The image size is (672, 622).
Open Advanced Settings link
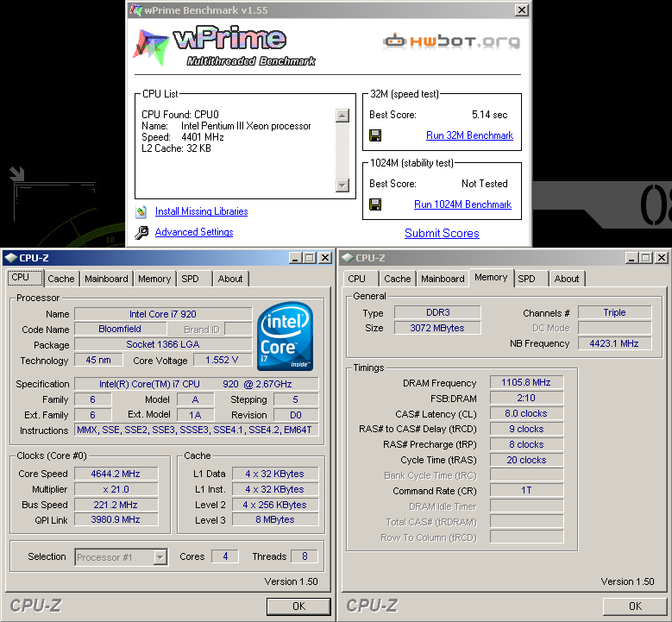coord(194,232)
